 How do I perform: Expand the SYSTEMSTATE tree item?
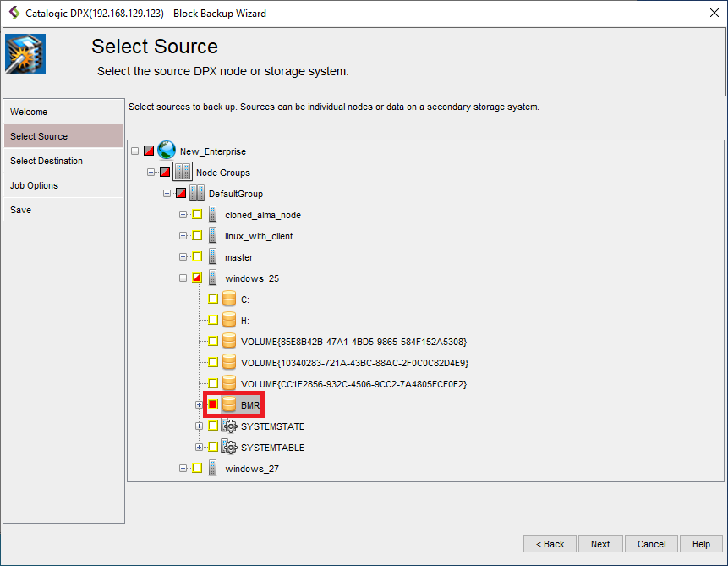(x=200, y=426)
